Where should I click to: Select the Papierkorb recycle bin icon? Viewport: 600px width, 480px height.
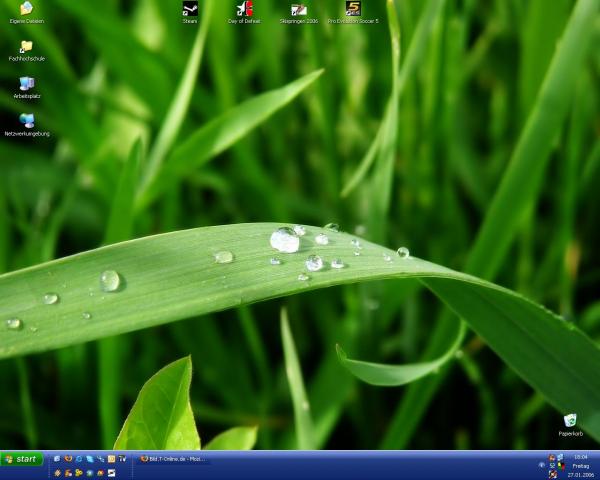coord(571,425)
